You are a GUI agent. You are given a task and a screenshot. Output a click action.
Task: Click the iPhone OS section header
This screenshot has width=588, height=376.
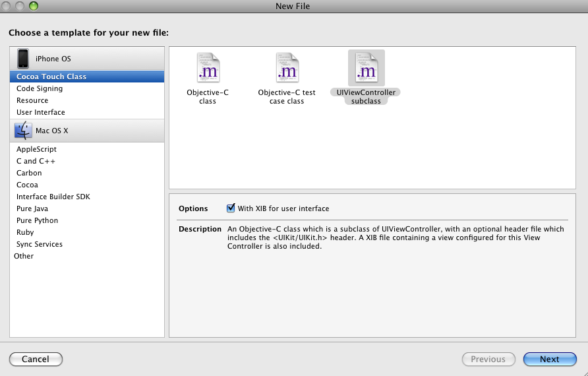click(x=87, y=59)
